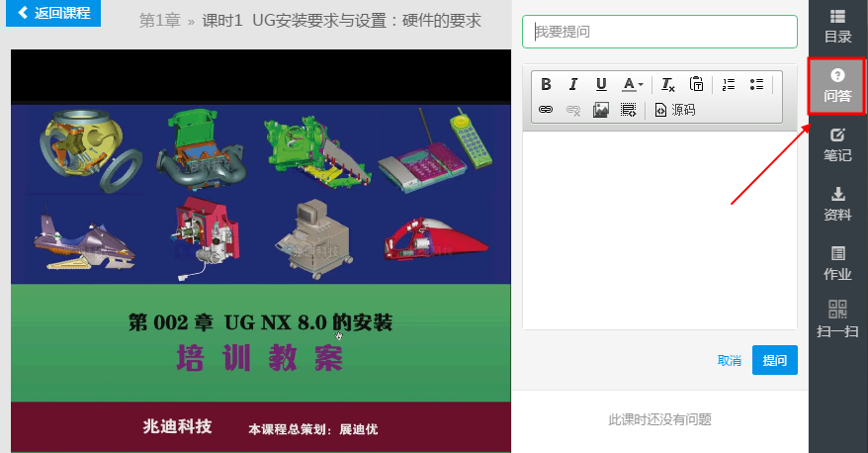Open the 目录 sidebar panel
Screen dimensions: 868x453
(x=837, y=27)
